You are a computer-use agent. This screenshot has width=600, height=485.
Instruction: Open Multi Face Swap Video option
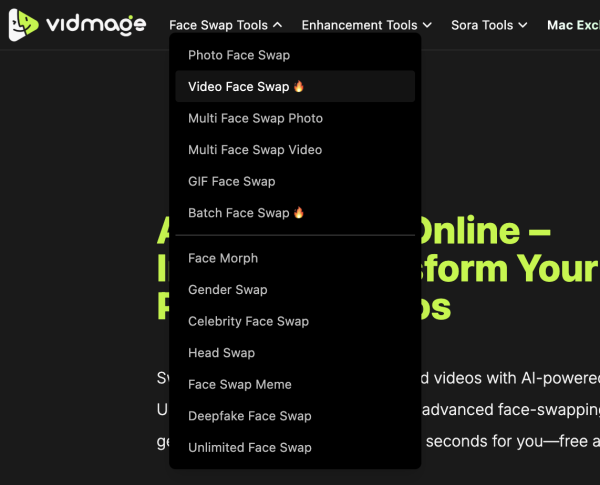pos(255,150)
